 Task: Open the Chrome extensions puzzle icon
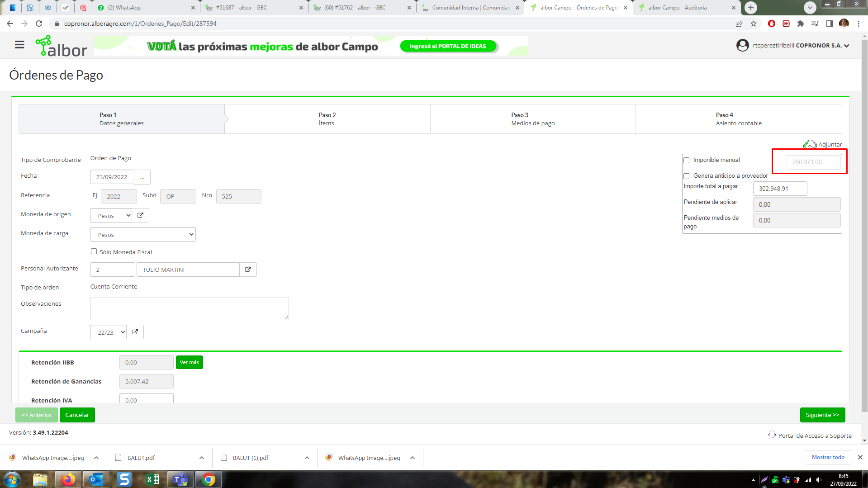(801, 24)
